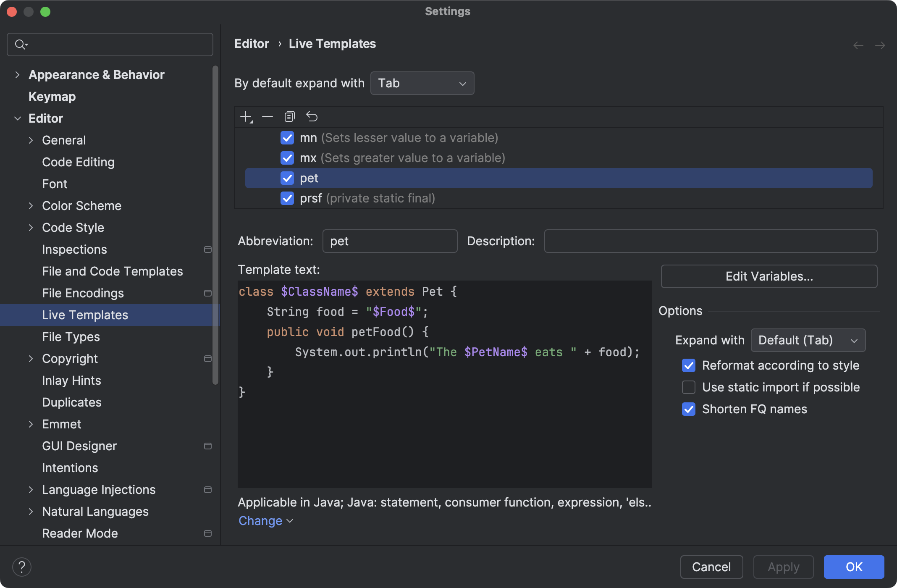
Task: Open the Expand with Default (Tab) dropdown
Action: [808, 340]
